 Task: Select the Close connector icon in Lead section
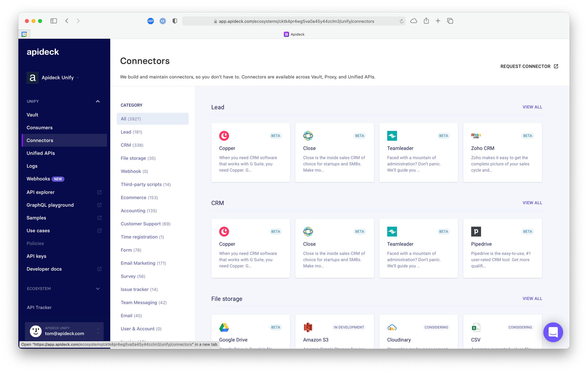[308, 136]
